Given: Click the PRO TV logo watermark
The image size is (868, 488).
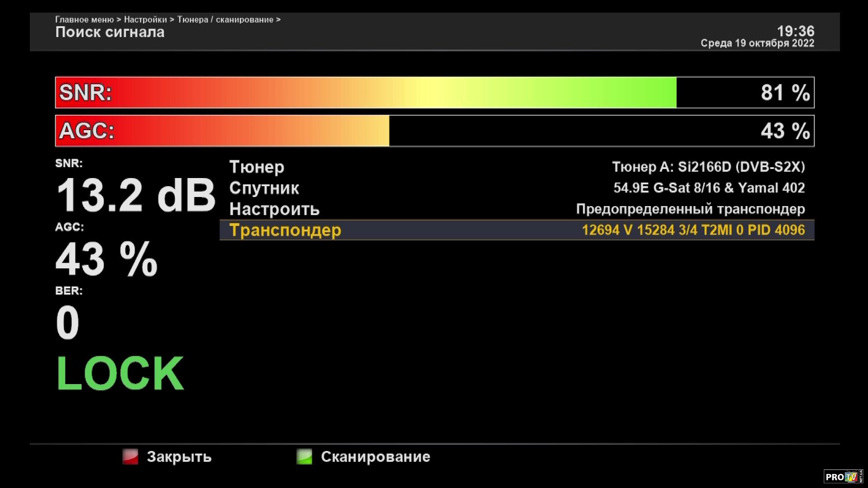Looking at the screenshot, I should pos(843,477).
